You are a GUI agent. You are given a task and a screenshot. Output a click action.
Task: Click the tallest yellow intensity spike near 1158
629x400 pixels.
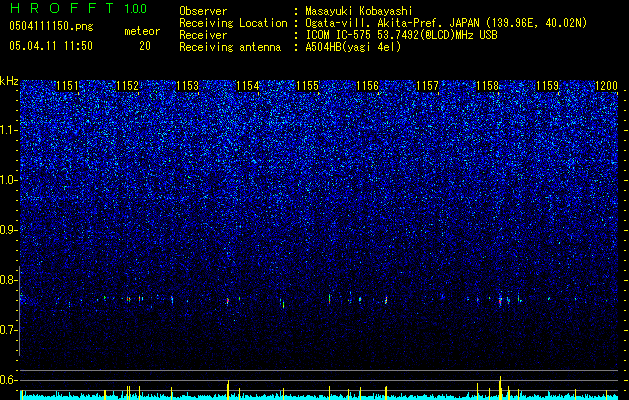(x=500, y=388)
